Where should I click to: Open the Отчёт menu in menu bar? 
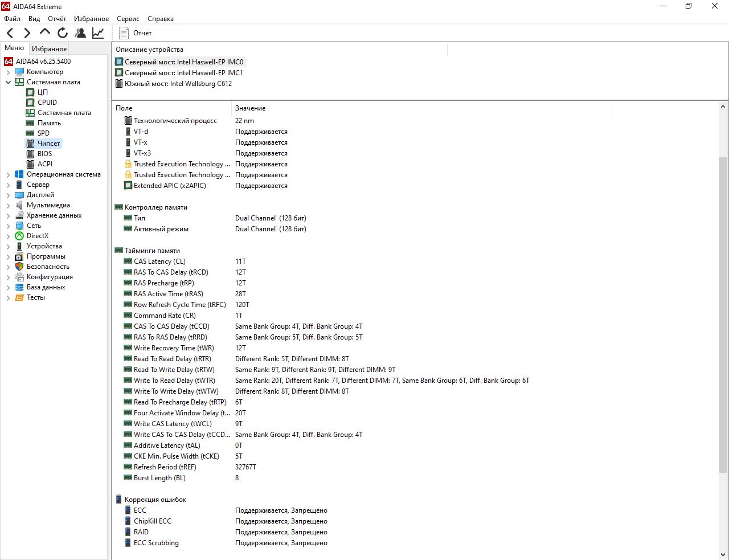pyautogui.click(x=57, y=19)
